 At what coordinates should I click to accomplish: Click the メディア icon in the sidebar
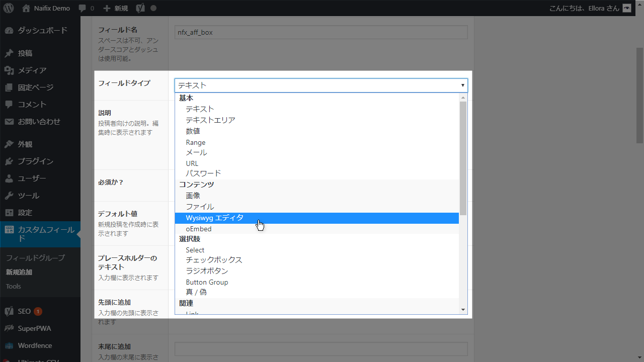point(9,70)
